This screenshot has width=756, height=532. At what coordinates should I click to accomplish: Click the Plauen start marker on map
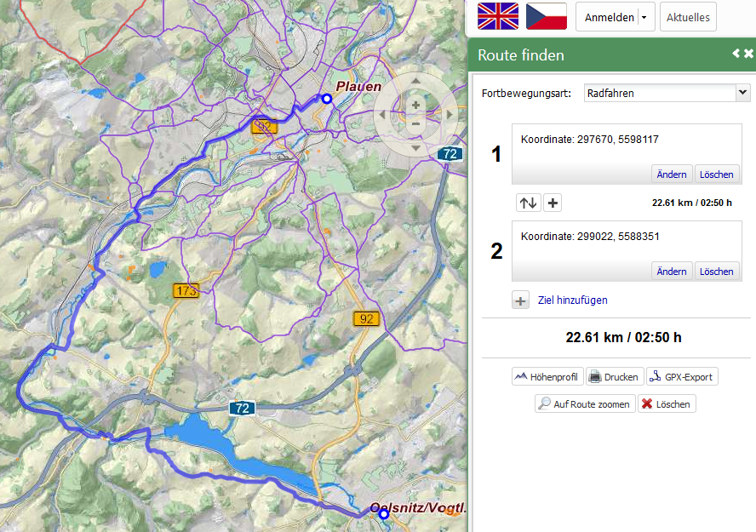(x=327, y=99)
